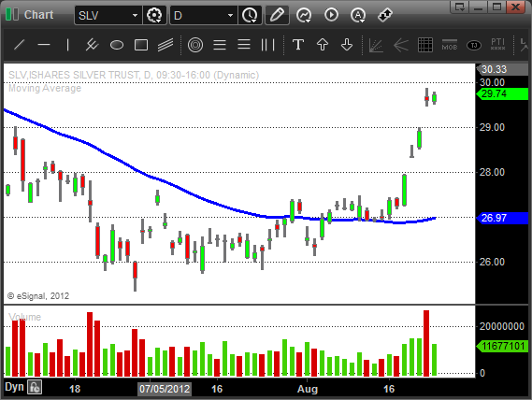This screenshot has height=400, width=532.
Task: Click the Moving Average study label
Action: pyautogui.click(x=45, y=88)
